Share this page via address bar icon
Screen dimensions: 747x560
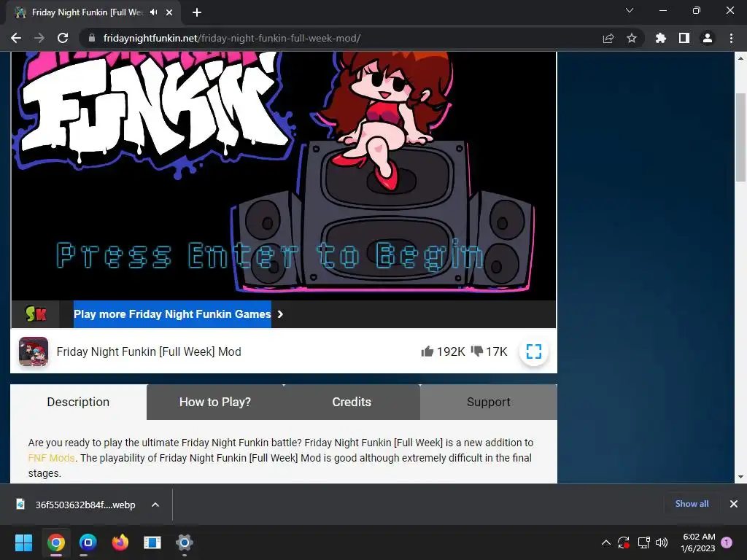click(608, 38)
